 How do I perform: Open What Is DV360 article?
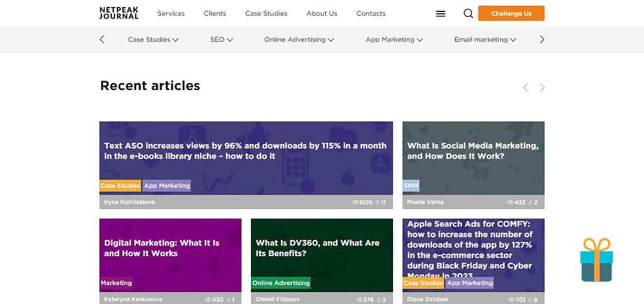click(317, 248)
